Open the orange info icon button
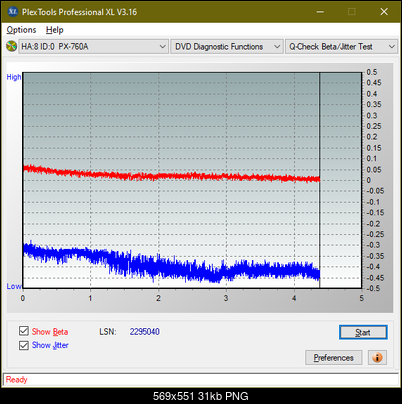 377,358
